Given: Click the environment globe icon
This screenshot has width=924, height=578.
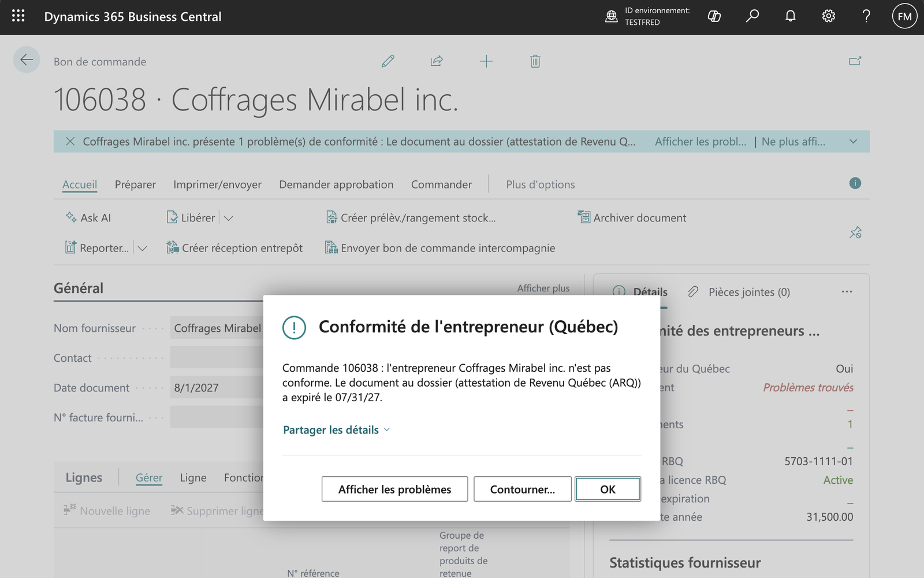Looking at the screenshot, I should (611, 16).
